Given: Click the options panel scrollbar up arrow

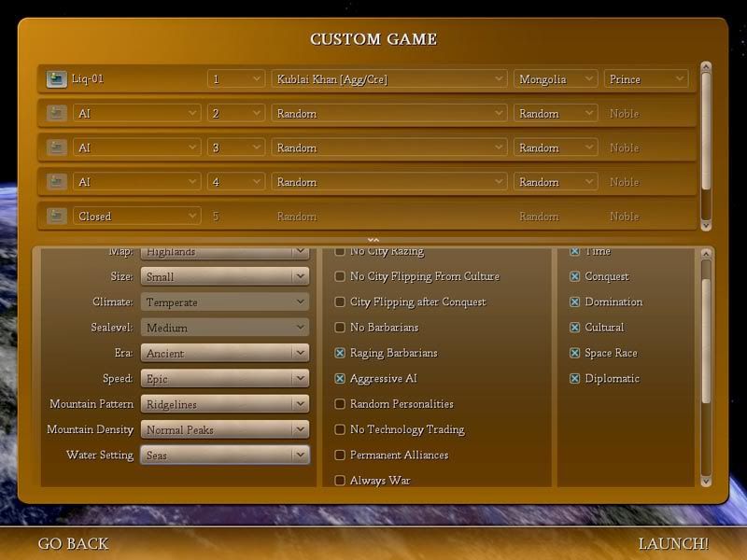Looking at the screenshot, I should coord(706,254).
